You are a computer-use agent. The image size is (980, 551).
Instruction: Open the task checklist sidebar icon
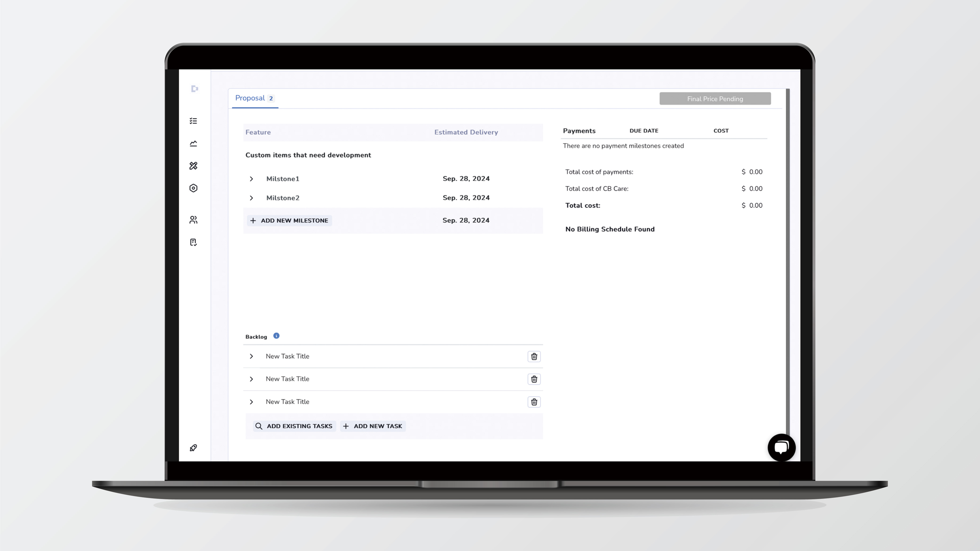[x=193, y=121]
